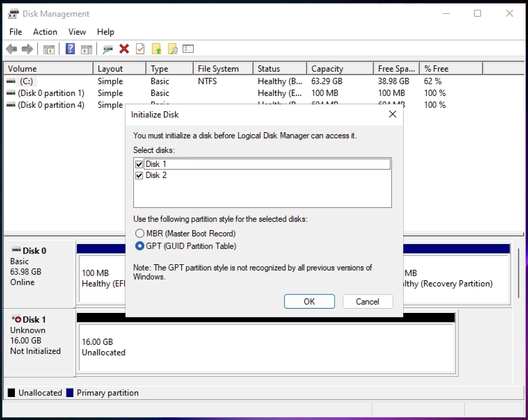Click the show/hide console tree icon
The width and height of the screenshot is (528, 420).
49,49
